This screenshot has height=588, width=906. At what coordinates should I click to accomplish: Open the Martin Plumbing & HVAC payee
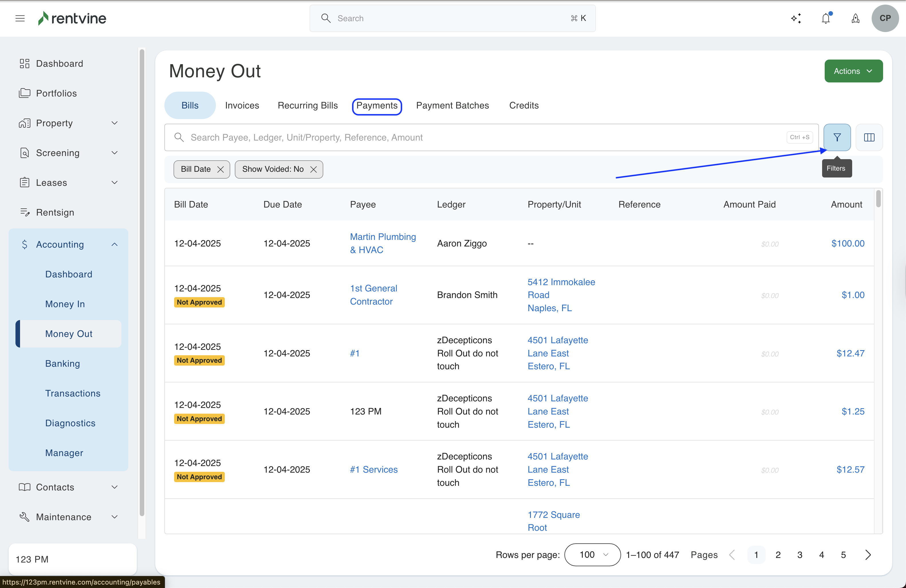(383, 243)
